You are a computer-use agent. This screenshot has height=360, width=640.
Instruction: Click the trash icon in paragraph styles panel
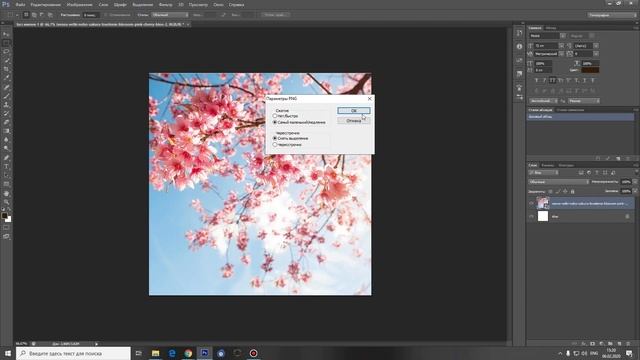tap(628, 158)
